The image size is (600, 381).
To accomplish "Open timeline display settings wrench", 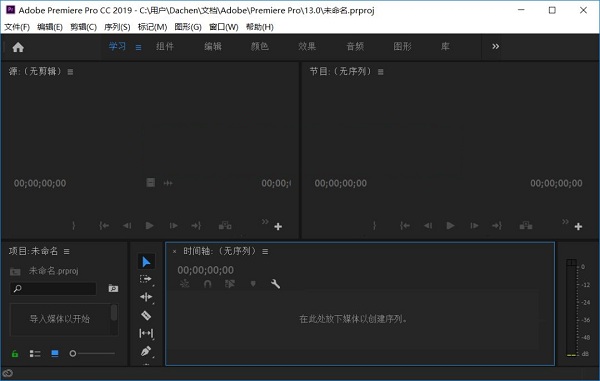I will click(x=275, y=284).
